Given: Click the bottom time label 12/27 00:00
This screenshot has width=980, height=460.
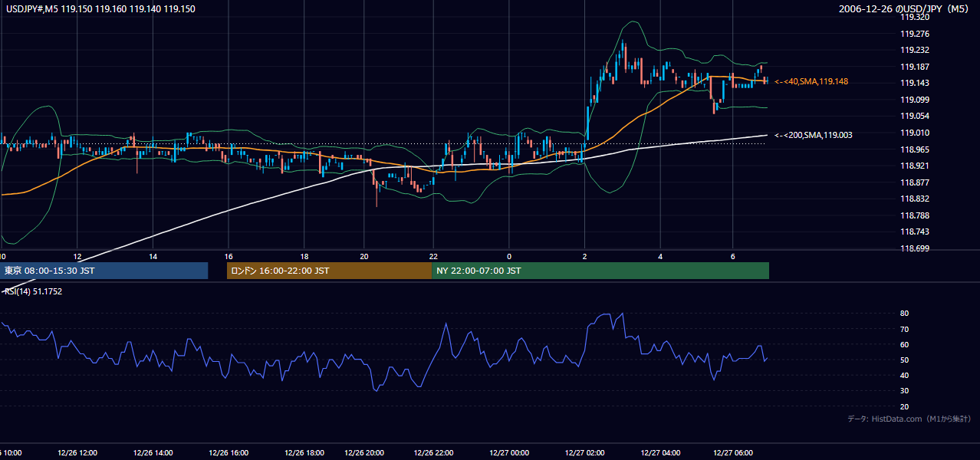Looking at the screenshot, I should coord(509,453).
